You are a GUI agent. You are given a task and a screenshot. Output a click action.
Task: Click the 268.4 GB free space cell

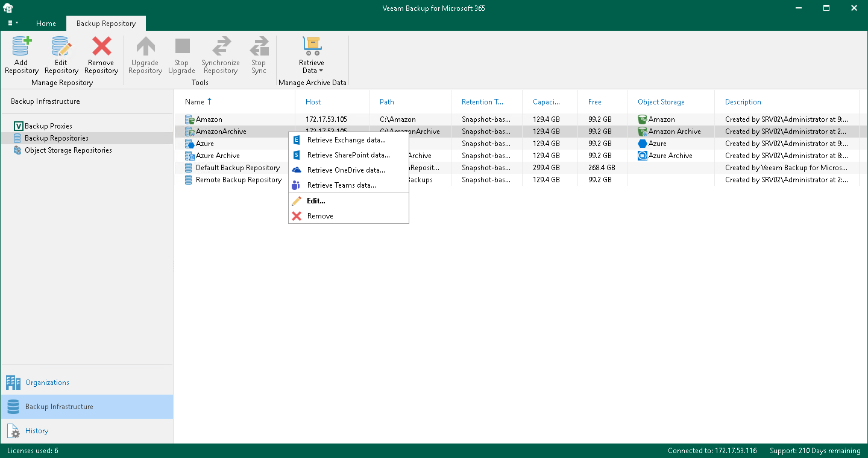pos(602,168)
